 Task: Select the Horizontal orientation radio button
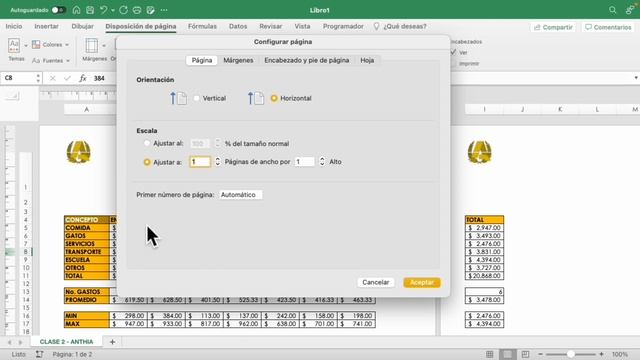pos(274,98)
